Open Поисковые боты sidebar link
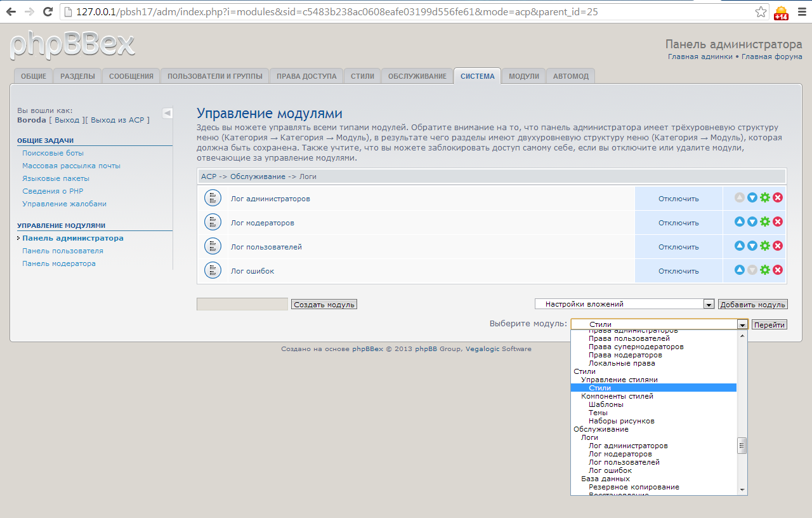The height and width of the screenshot is (518, 812). click(x=53, y=153)
